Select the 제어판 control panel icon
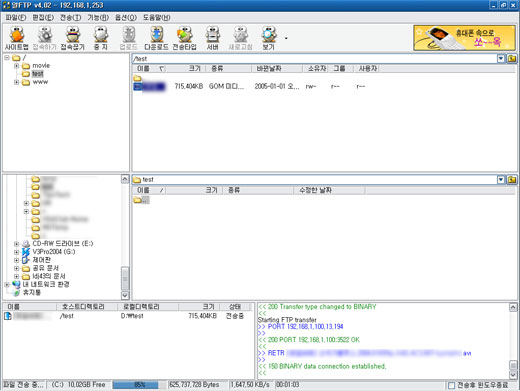The image size is (520, 391). pos(26,260)
